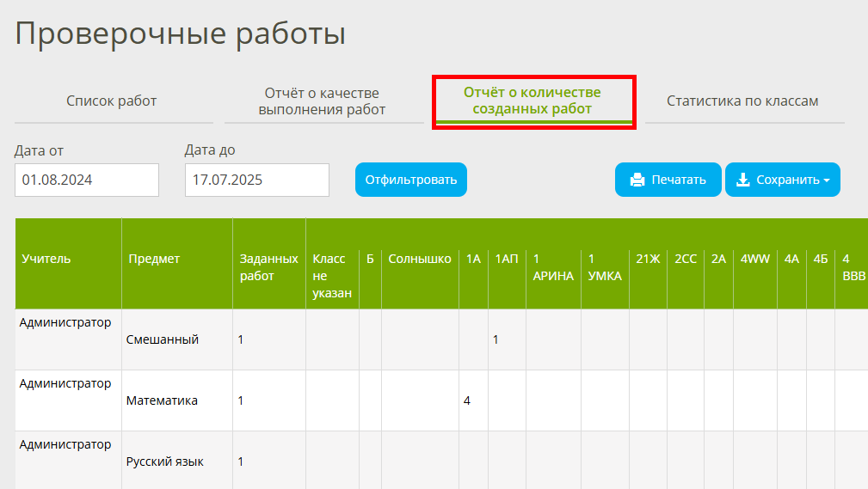Click Администратор in the Математика row

point(65,383)
